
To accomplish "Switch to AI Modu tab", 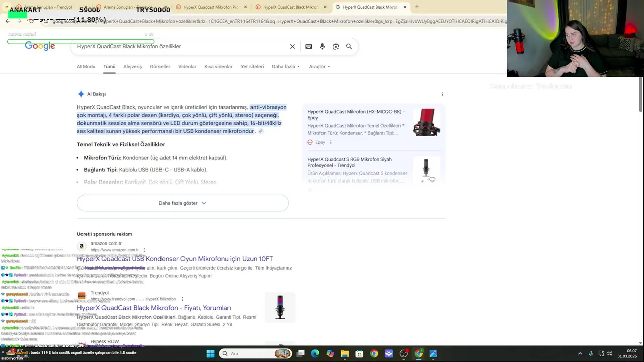I will coord(86,66).
